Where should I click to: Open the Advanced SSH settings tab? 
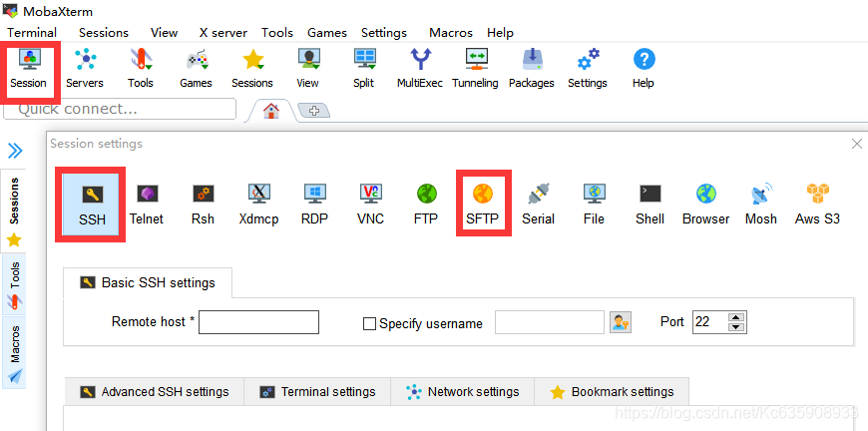click(155, 392)
